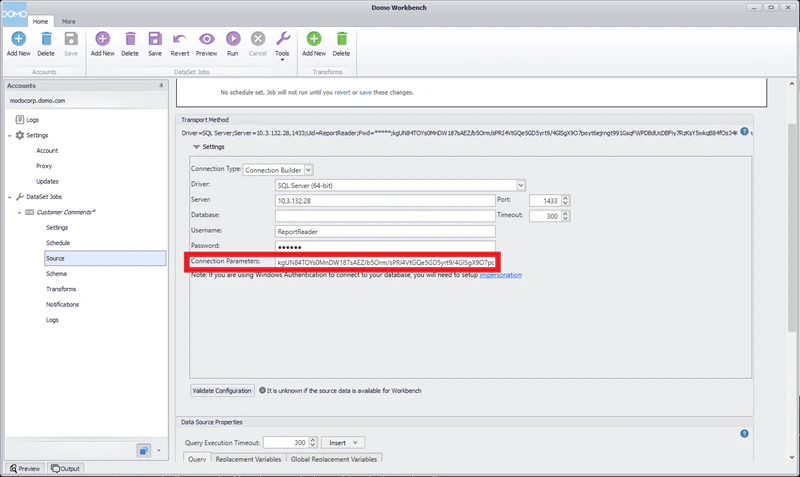
Task: Select Schedule in the tree
Action: pos(58,243)
